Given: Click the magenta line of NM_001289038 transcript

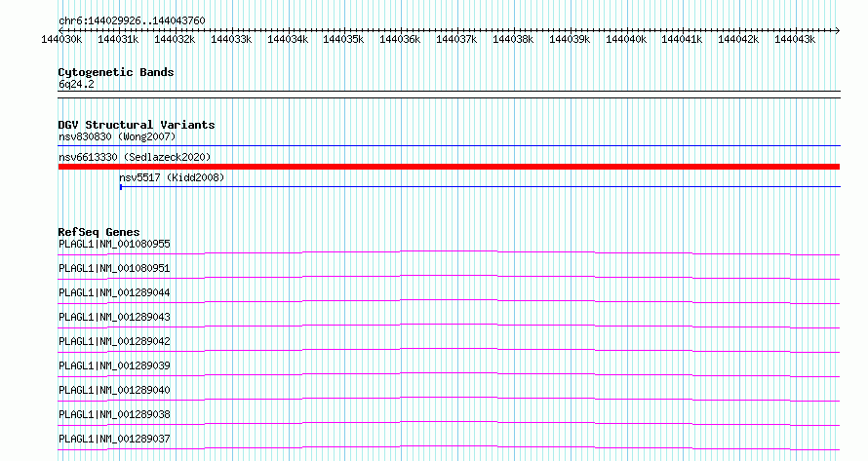Looking at the screenshot, I should point(449,423).
